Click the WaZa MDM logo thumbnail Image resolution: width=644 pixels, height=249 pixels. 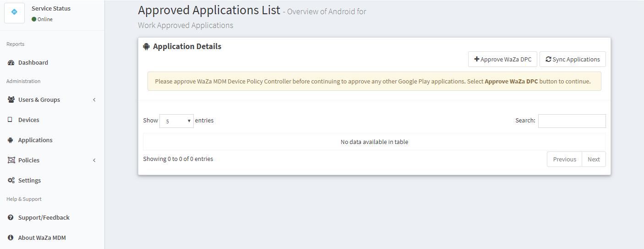click(14, 13)
